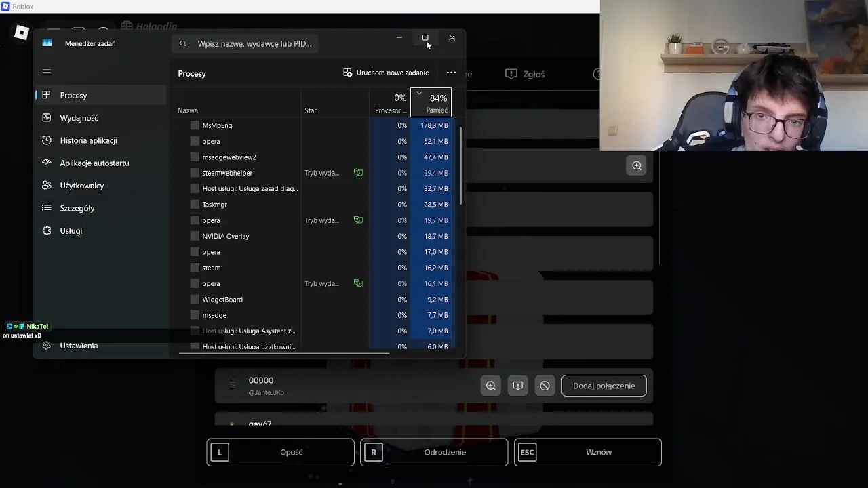Maximize the Task Manager window
868x488 pixels.
coord(425,38)
